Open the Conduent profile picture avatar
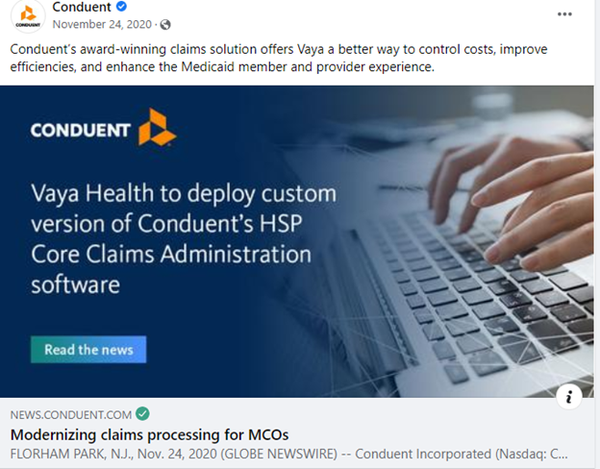This screenshot has width=600, height=469. click(x=28, y=16)
